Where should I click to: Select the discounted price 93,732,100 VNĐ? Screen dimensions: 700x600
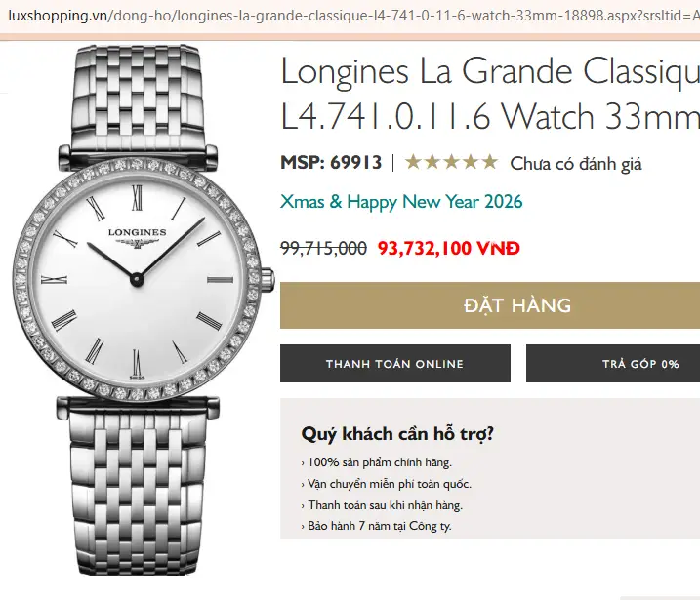pyautogui.click(x=449, y=248)
